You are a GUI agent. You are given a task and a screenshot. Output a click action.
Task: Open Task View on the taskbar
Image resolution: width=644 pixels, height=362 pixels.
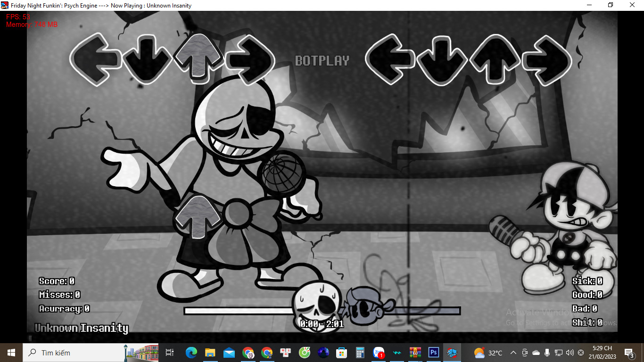click(x=170, y=353)
